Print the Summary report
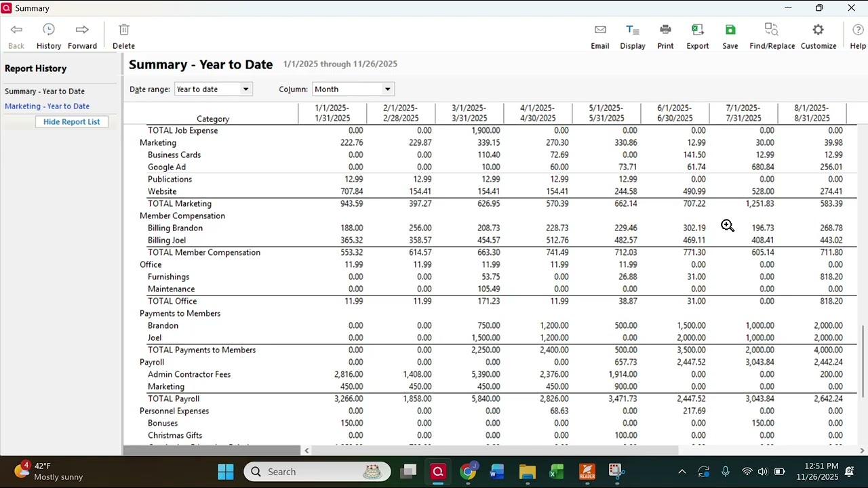The image size is (868, 488). tap(665, 36)
